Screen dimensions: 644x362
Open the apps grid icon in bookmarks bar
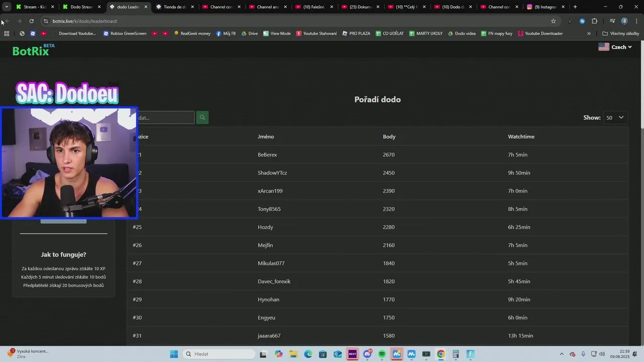coord(7,34)
